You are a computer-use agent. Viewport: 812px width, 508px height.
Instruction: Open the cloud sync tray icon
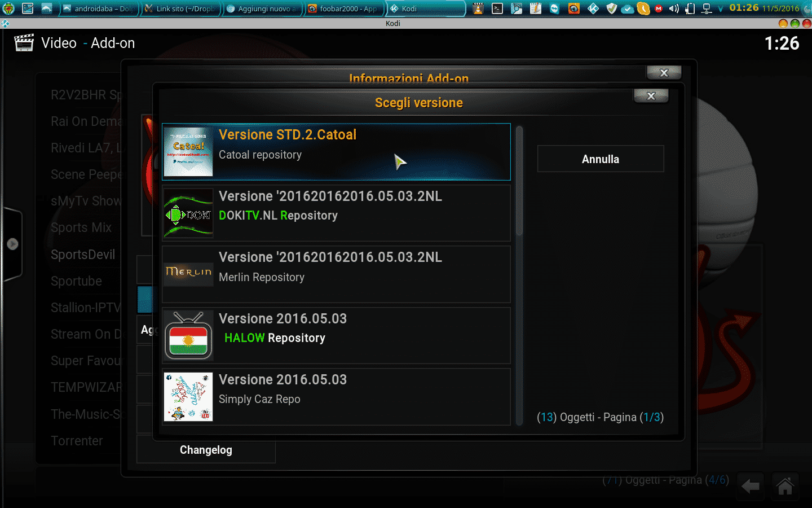(x=627, y=9)
